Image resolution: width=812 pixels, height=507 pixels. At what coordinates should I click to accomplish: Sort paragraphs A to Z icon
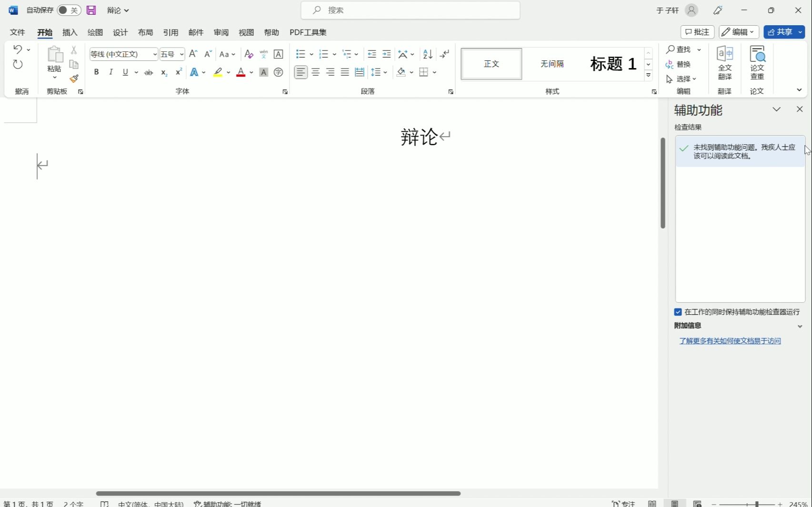(x=428, y=54)
